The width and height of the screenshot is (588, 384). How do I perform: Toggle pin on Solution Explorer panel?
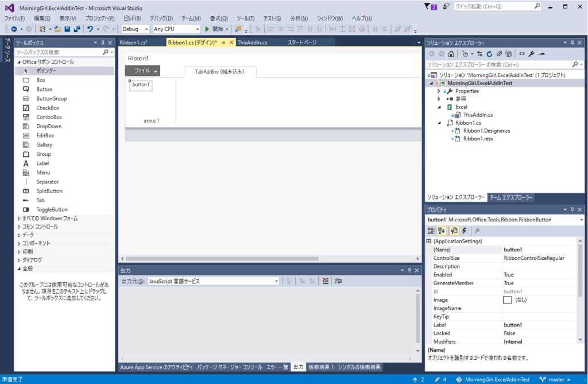coord(572,43)
